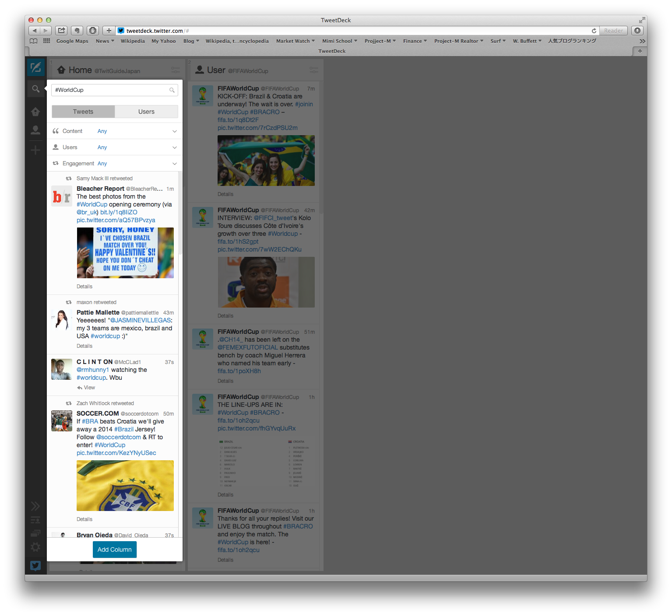The image size is (672, 616).
Task: Open Wikipedia bookmark
Action: [133, 41]
